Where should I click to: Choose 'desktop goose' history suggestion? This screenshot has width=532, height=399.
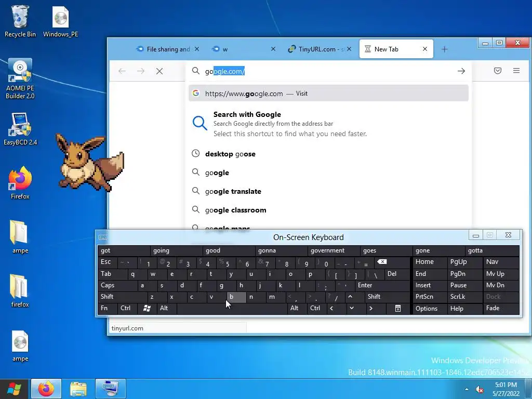tap(328, 154)
